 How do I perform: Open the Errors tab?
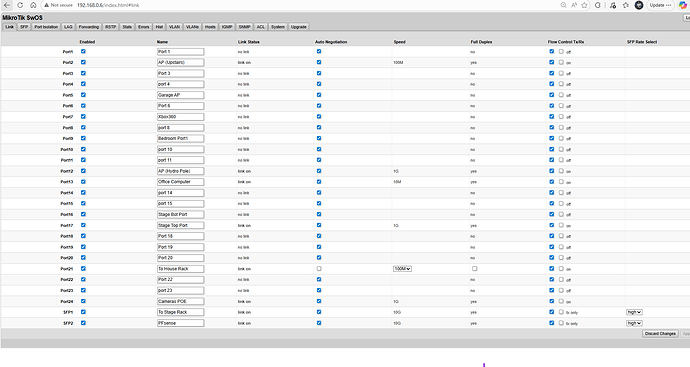pos(143,27)
